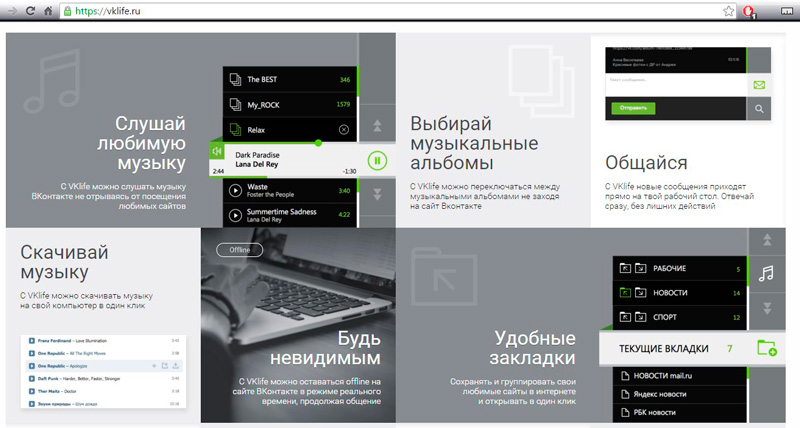The height and width of the screenshot is (428, 800).
Task: Play Ther Maitz Doctor track
Action: tap(32, 392)
